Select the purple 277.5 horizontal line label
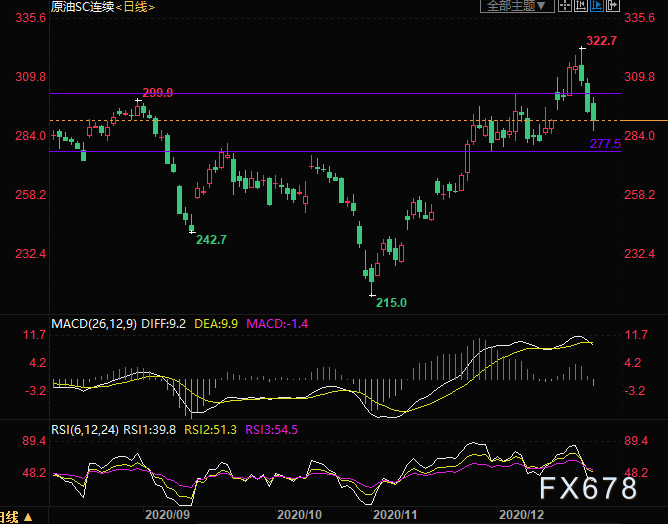 tap(605, 144)
